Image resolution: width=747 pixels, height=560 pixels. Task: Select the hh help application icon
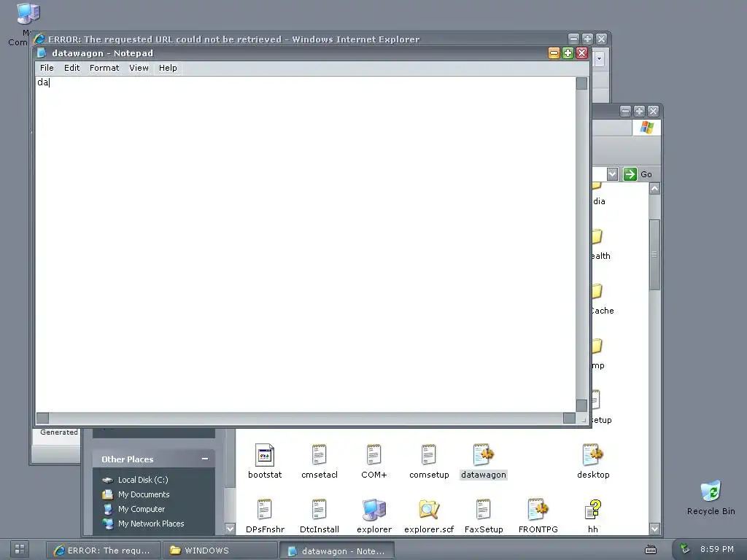(593, 516)
